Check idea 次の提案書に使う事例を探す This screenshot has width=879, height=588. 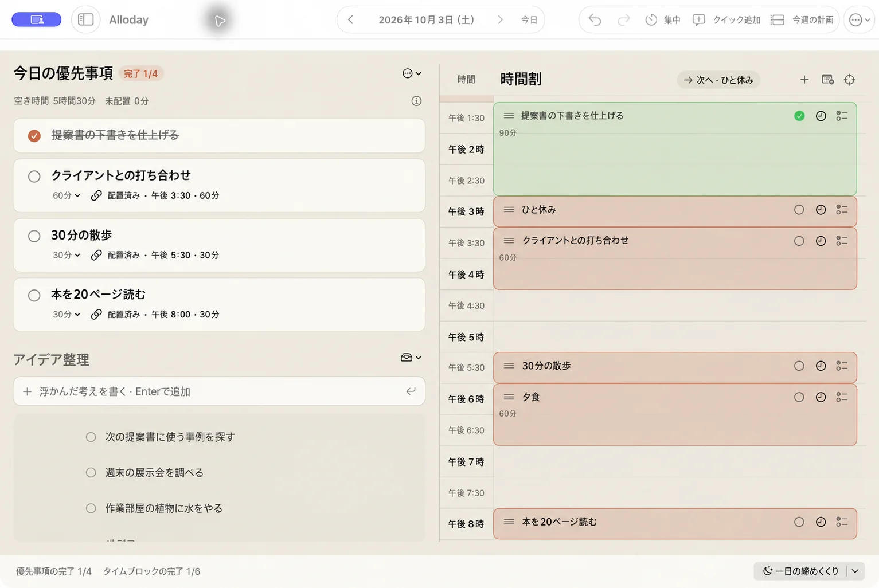[91, 437]
